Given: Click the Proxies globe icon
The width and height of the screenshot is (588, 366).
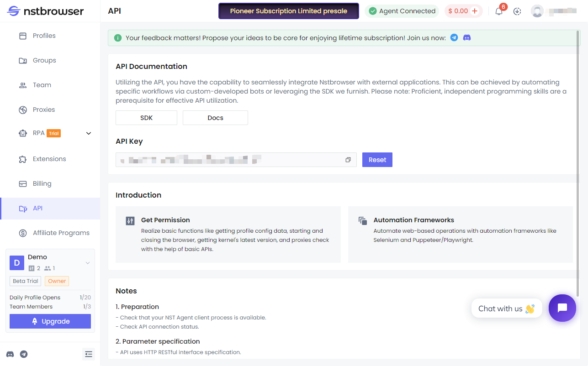Looking at the screenshot, I should (x=23, y=110).
